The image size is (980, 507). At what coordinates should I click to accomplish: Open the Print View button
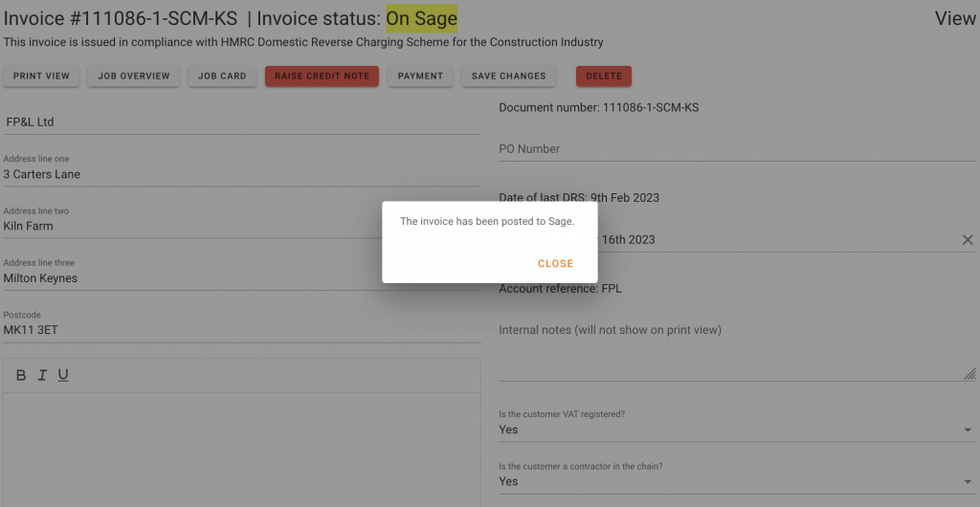point(41,77)
